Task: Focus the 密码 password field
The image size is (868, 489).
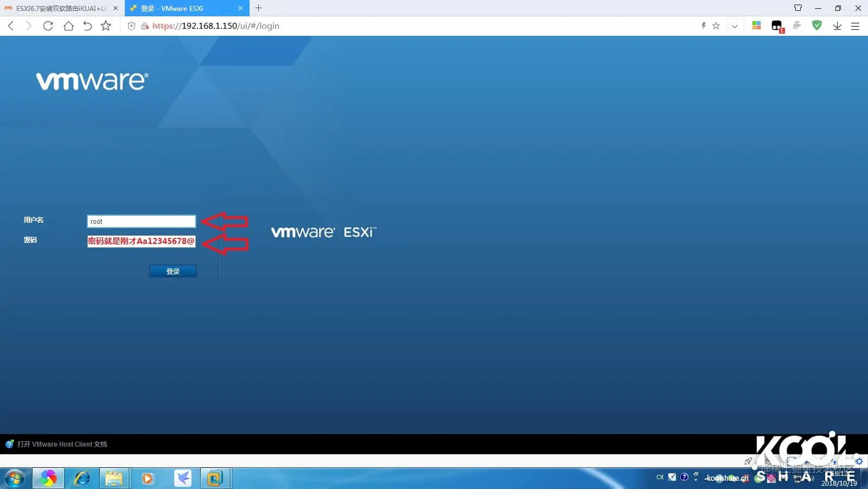Action: click(x=141, y=241)
